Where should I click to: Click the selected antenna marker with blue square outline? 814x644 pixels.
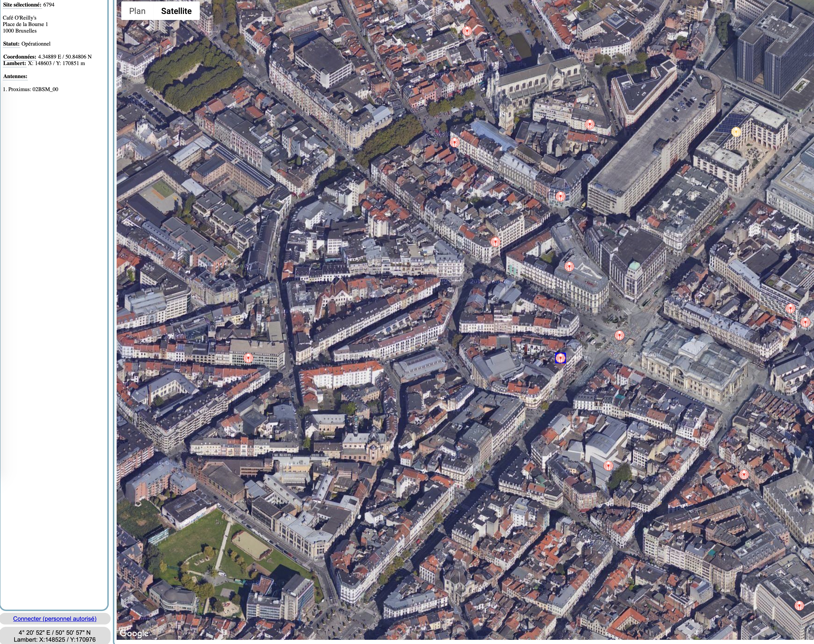pos(561,358)
